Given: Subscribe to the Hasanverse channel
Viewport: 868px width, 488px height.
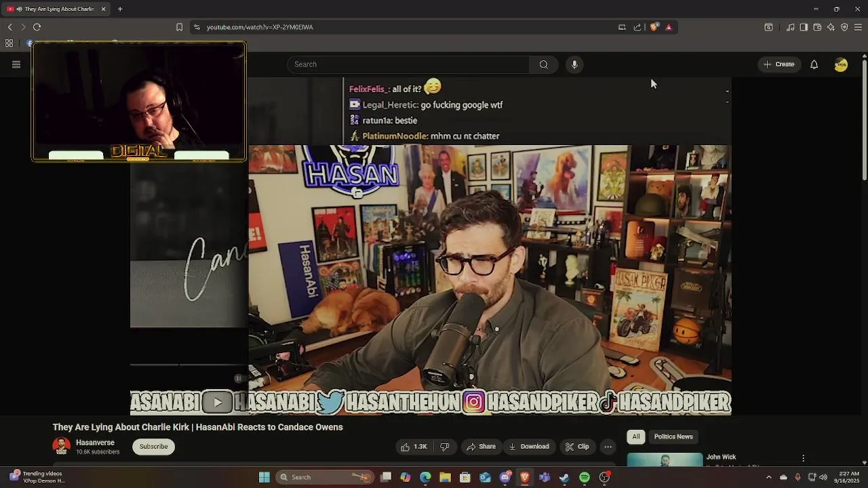Looking at the screenshot, I should coord(154,447).
